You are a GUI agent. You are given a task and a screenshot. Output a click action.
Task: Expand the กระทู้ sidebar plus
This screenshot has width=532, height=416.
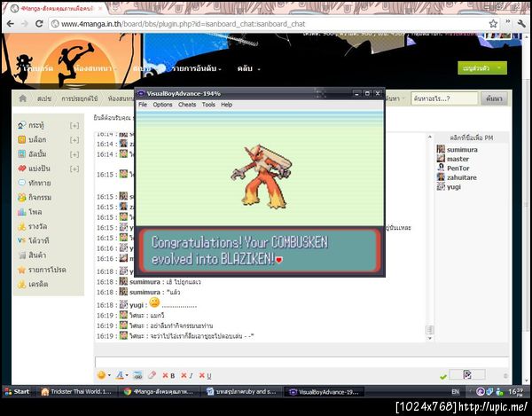click(74, 126)
